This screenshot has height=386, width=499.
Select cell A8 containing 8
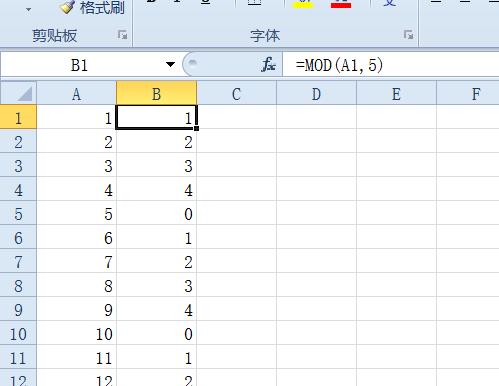click(x=76, y=285)
